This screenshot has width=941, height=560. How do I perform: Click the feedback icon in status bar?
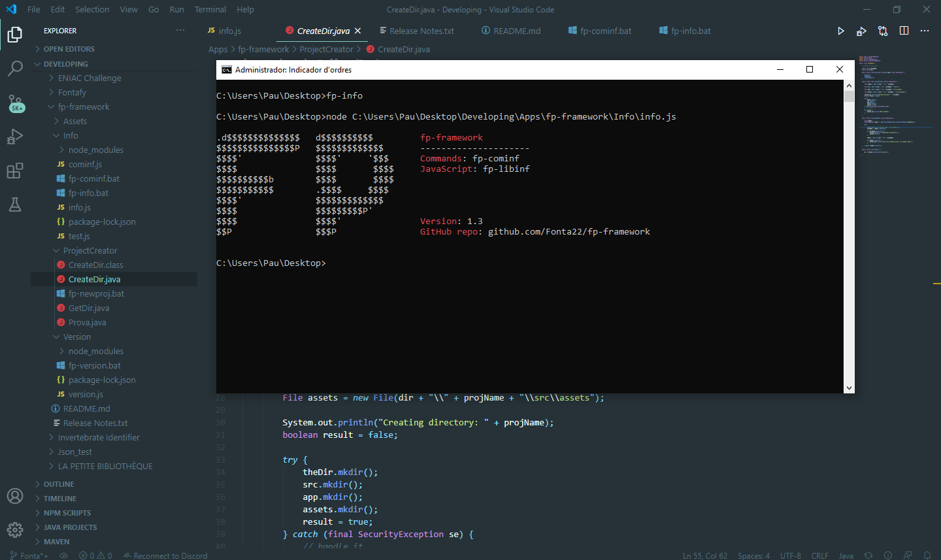(x=908, y=555)
